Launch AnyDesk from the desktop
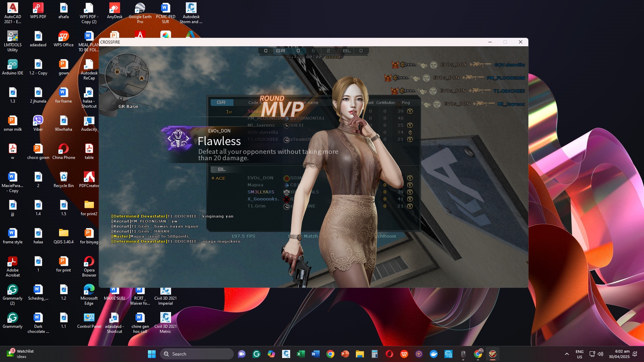Image resolution: width=644 pixels, height=362 pixels. pos(115,10)
